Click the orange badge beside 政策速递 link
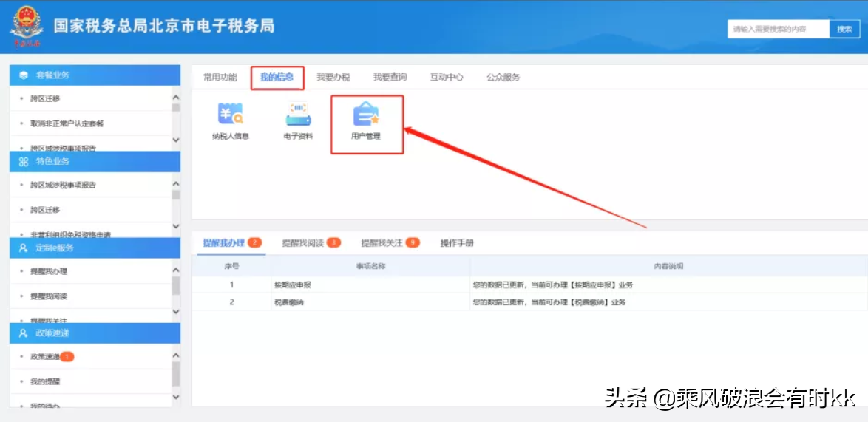Viewport: 868px width, 422px height. pos(67,357)
